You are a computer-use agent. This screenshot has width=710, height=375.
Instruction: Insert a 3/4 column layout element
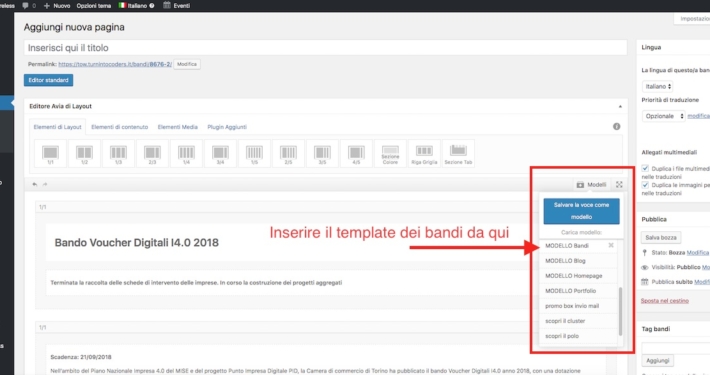point(220,154)
